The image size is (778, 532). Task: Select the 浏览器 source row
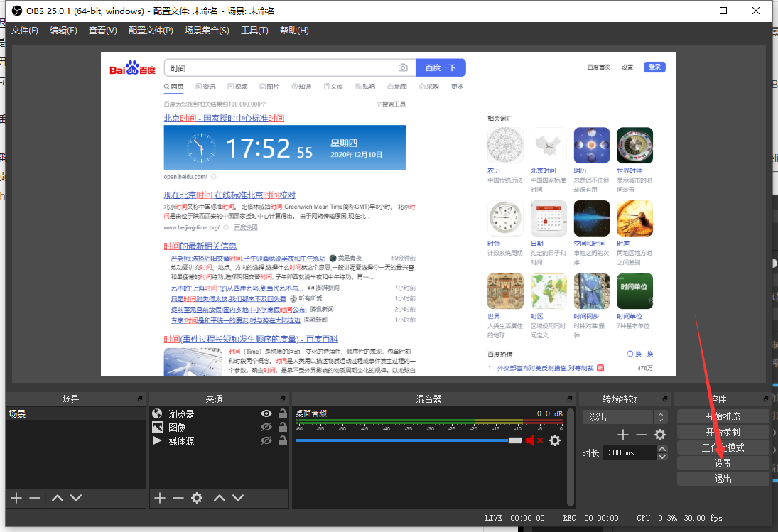click(x=219, y=413)
